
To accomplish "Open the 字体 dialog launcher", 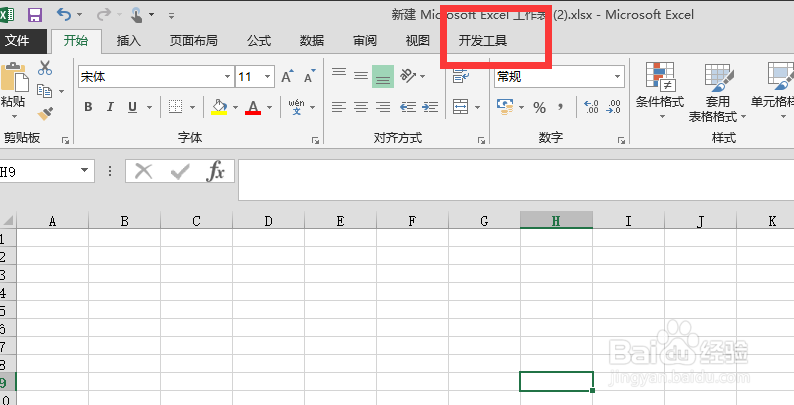I will pyautogui.click(x=315, y=141).
